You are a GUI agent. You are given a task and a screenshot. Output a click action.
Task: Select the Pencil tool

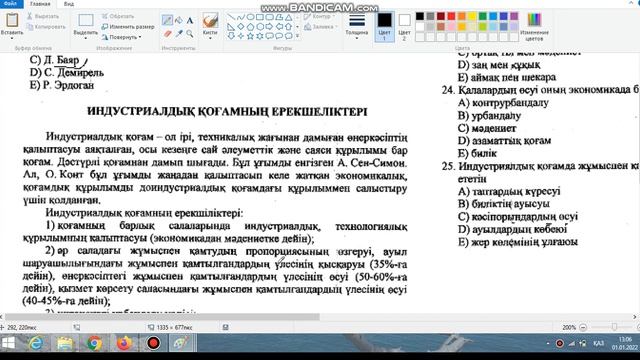[167, 20]
